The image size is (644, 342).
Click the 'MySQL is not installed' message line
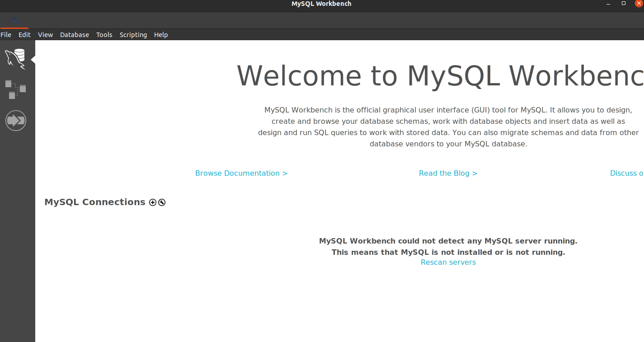(448, 252)
